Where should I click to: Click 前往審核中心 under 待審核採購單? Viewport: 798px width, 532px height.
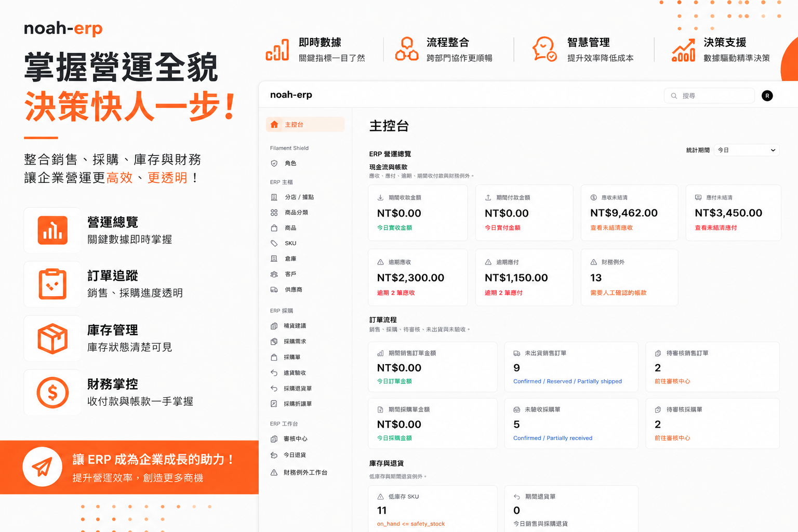(x=672, y=438)
